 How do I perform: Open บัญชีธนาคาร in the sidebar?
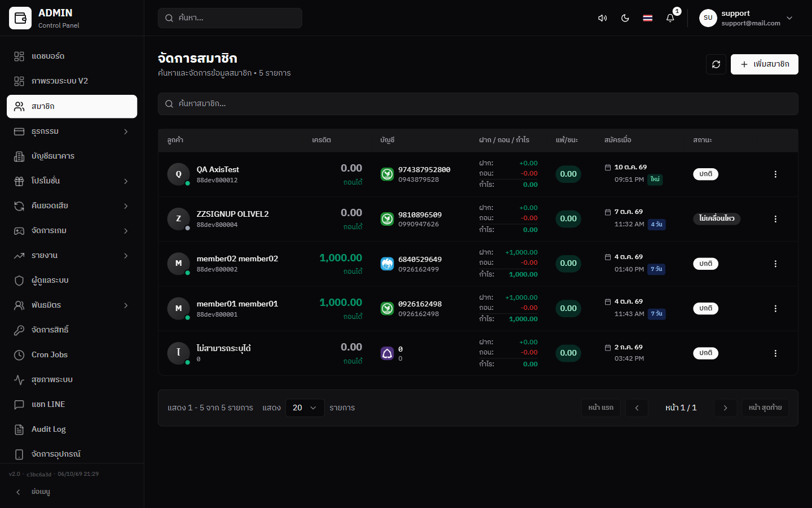point(72,156)
